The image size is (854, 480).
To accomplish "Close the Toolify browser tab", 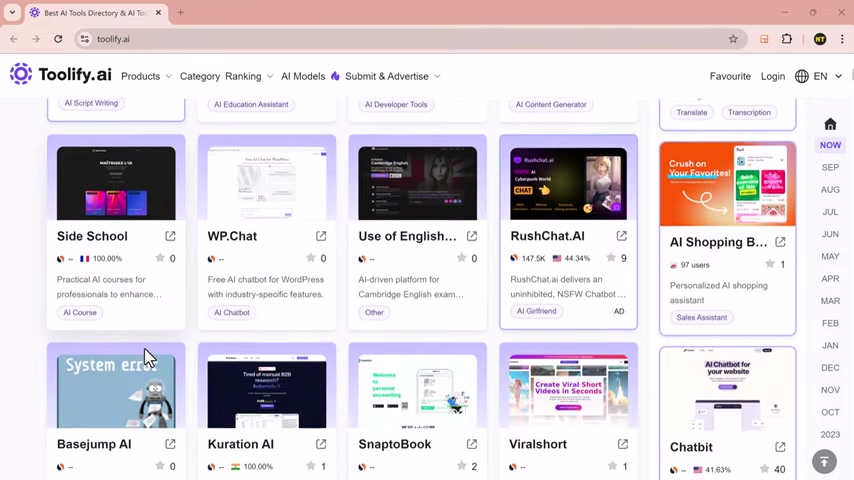I will (x=158, y=13).
